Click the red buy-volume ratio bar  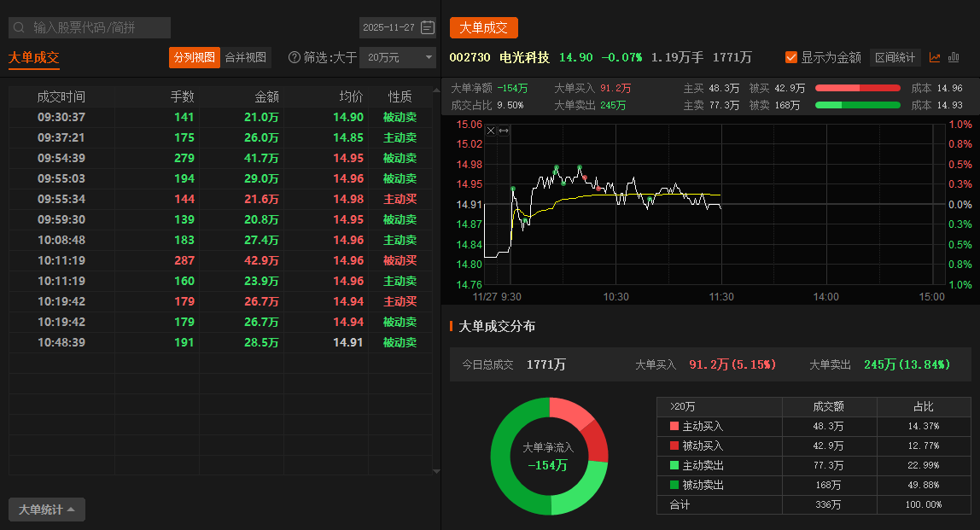point(857,88)
